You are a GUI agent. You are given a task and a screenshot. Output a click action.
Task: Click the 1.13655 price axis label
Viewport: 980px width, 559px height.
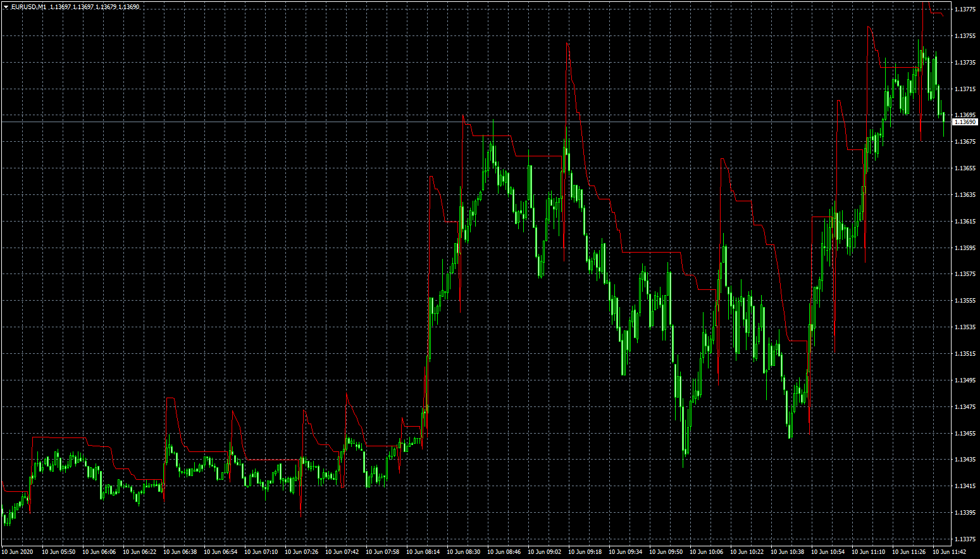coord(965,168)
